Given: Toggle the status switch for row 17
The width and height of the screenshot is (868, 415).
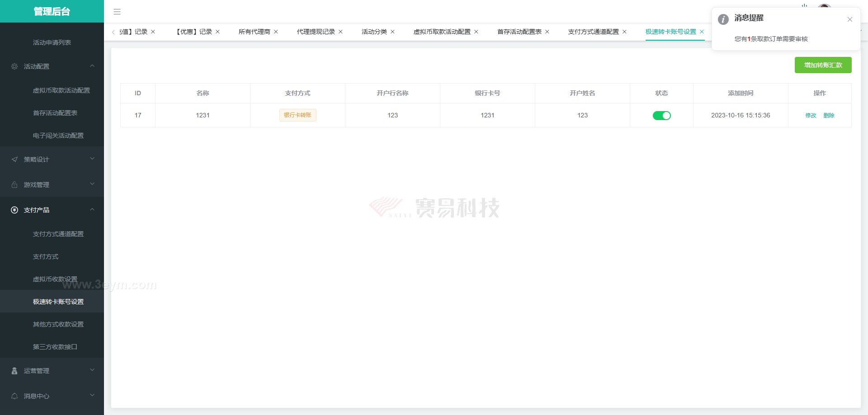Looking at the screenshot, I should [661, 116].
